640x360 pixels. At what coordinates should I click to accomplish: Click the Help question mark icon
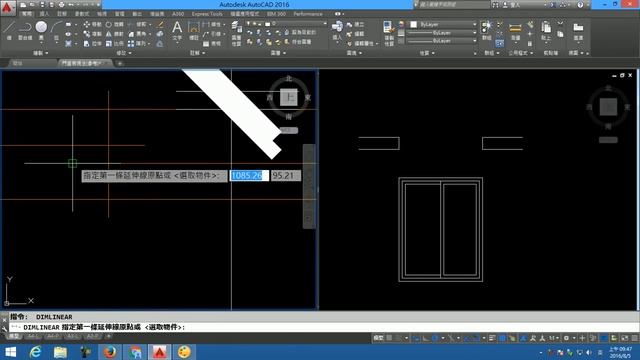[x=580, y=4]
